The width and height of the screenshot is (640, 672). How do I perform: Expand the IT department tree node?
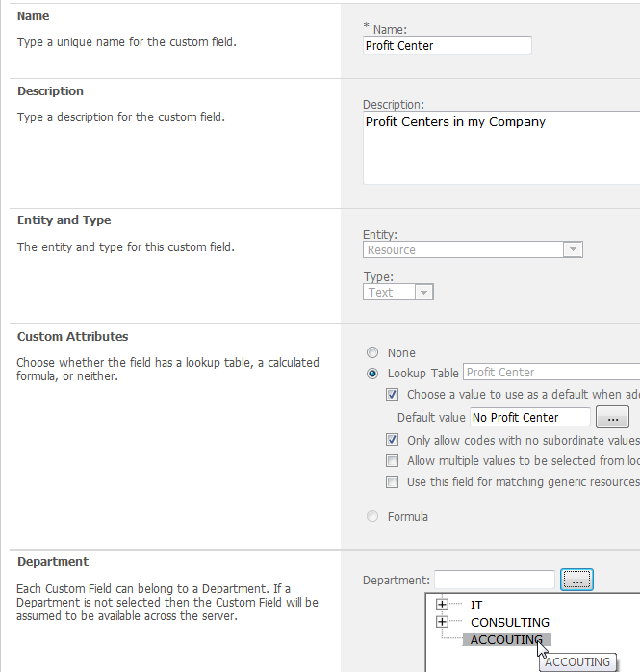[443, 605]
